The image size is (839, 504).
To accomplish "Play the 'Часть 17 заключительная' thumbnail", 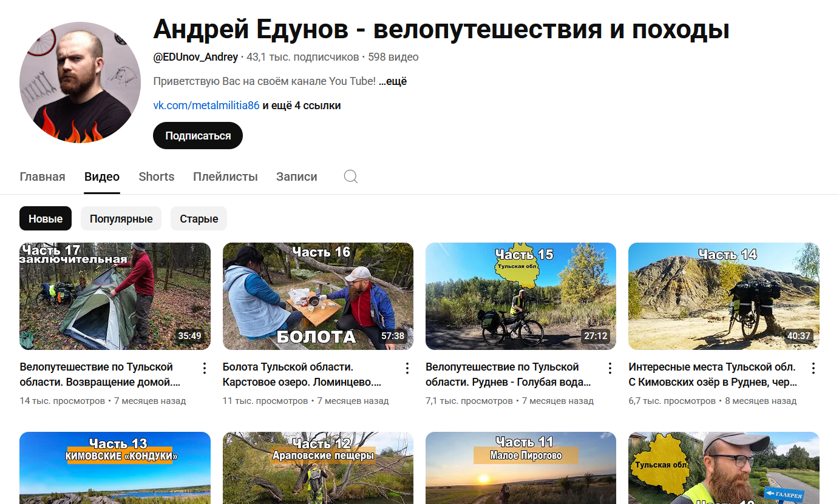I will pyautogui.click(x=115, y=297).
